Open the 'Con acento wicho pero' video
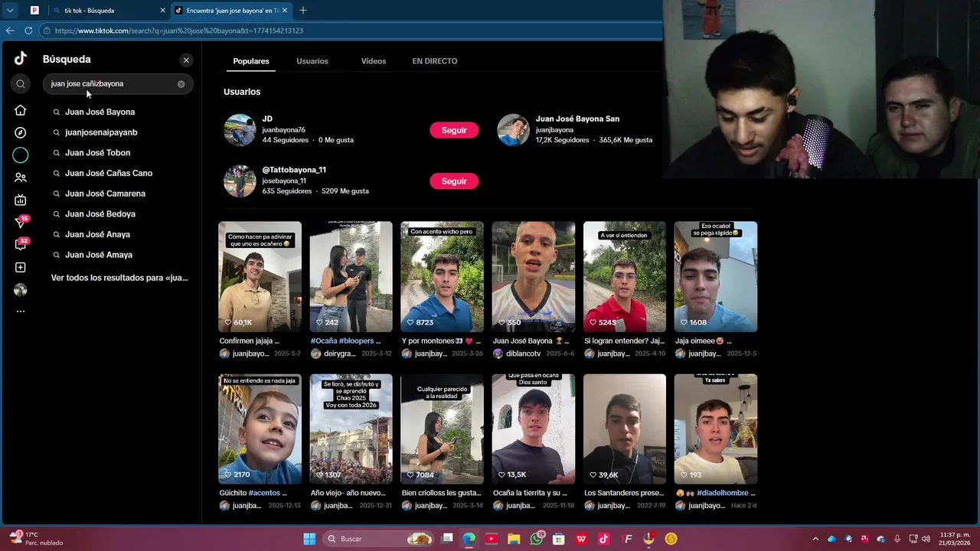This screenshot has height=551, width=980. coord(442,277)
